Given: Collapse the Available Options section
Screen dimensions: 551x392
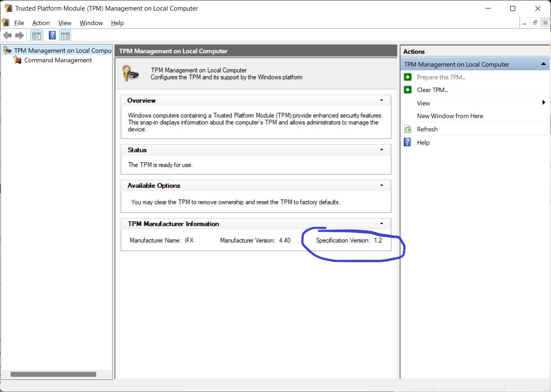Looking at the screenshot, I should (x=382, y=185).
